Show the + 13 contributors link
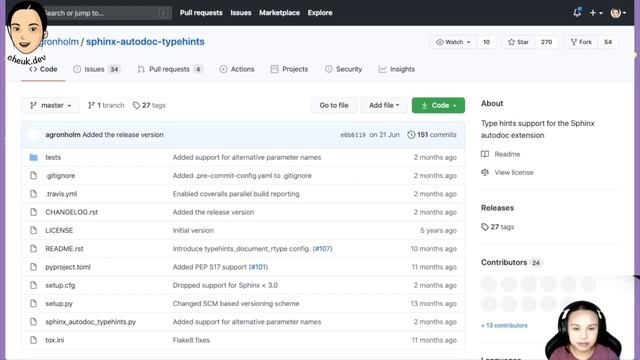This screenshot has height=360, width=640. [504, 325]
